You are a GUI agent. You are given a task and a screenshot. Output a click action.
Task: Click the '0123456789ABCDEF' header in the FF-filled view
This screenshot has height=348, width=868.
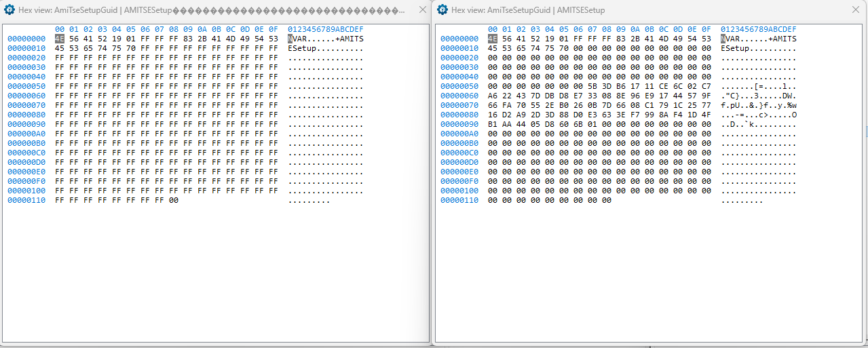tap(326, 29)
